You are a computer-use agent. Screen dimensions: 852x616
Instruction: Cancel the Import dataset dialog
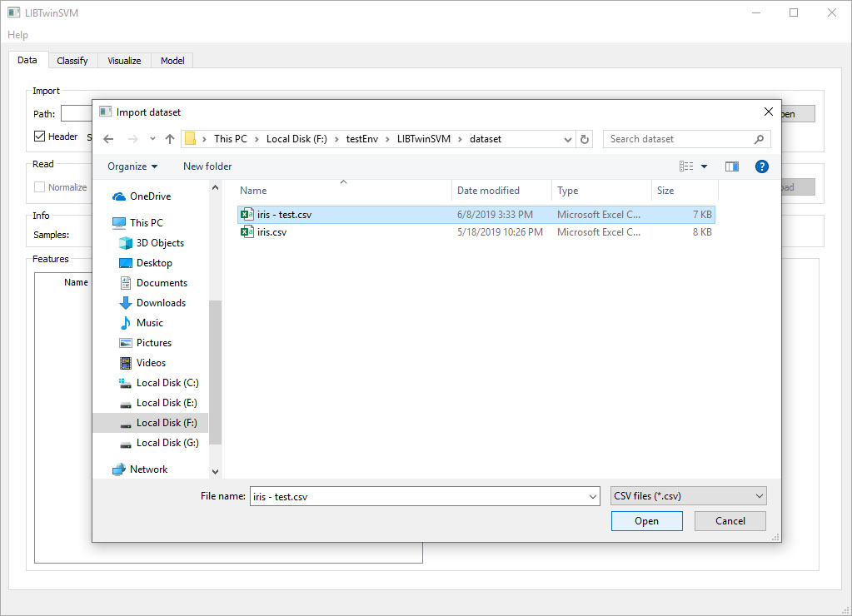[730, 521]
